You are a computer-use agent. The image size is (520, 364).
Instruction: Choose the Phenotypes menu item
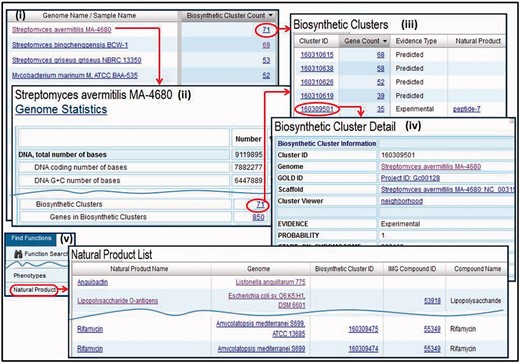click(x=30, y=276)
